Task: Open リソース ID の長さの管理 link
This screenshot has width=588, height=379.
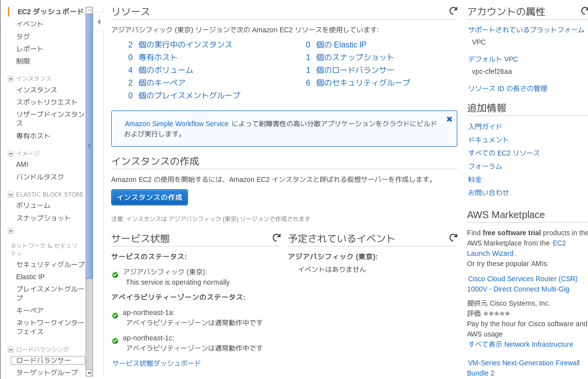Action: [507, 89]
